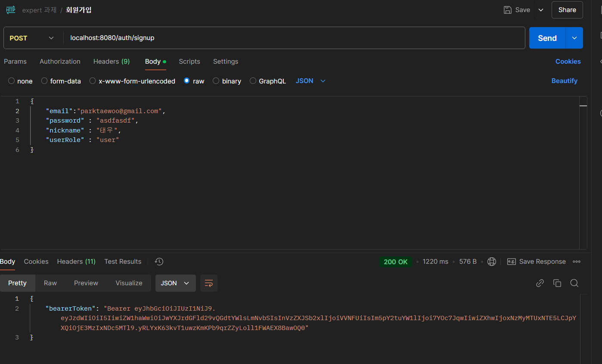This screenshot has width=602, height=364.
Task: Open the request Body tab
Action: 155,62
